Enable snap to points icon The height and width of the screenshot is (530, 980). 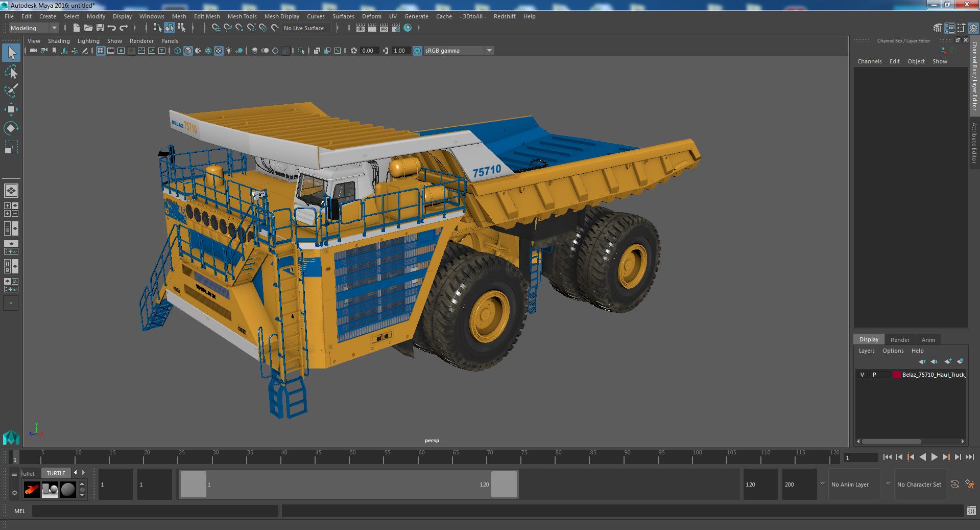coord(240,28)
